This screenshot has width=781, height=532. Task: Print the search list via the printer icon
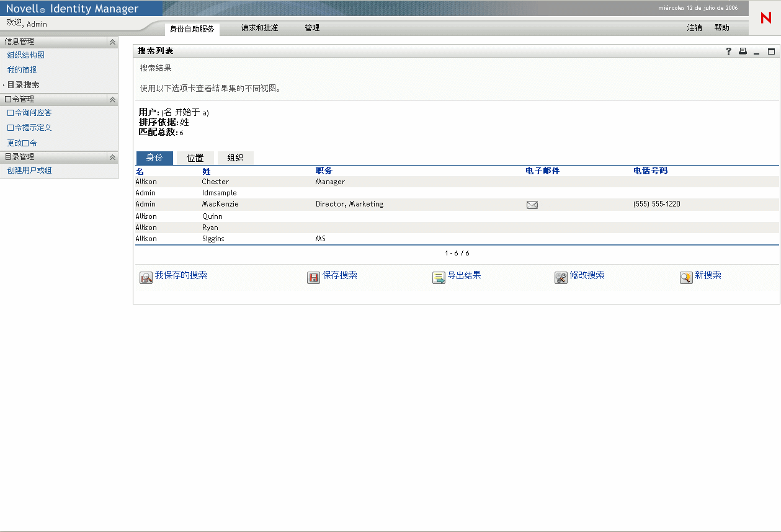tap(742, 51)
